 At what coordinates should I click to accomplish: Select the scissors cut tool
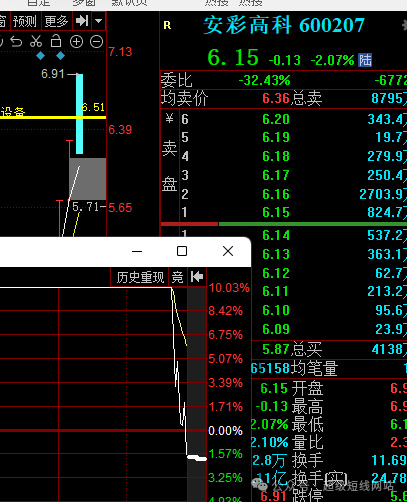(36, 42)
